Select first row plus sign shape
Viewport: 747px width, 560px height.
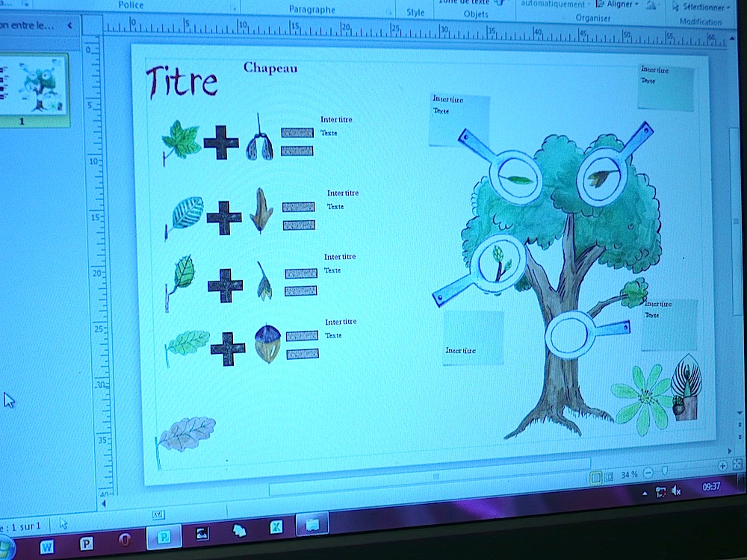(x=221, y=143)
